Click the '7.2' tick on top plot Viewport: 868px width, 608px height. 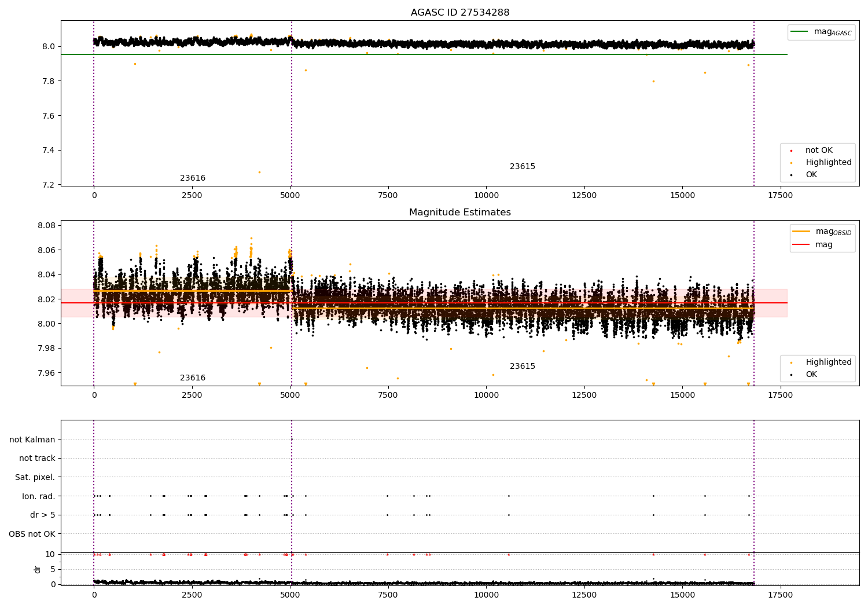[48, 185]
